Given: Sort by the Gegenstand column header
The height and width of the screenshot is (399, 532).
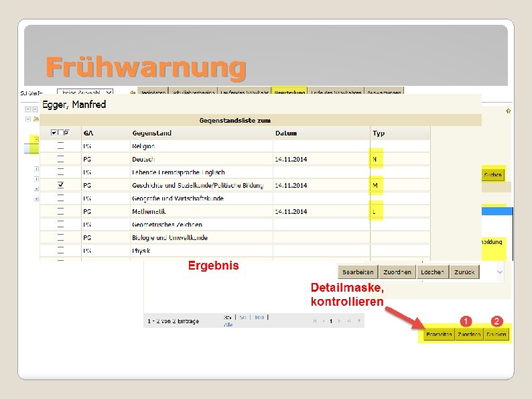Looking at the screenshot, I should [x=151, y=133].
